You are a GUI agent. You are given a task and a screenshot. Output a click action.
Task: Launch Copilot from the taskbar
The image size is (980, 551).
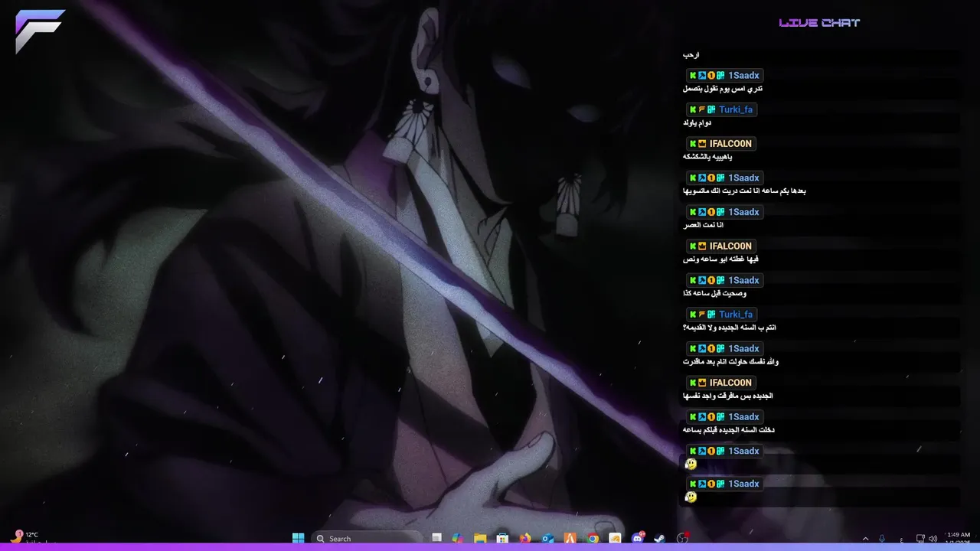pyautogui.click(x=458, y=538)
